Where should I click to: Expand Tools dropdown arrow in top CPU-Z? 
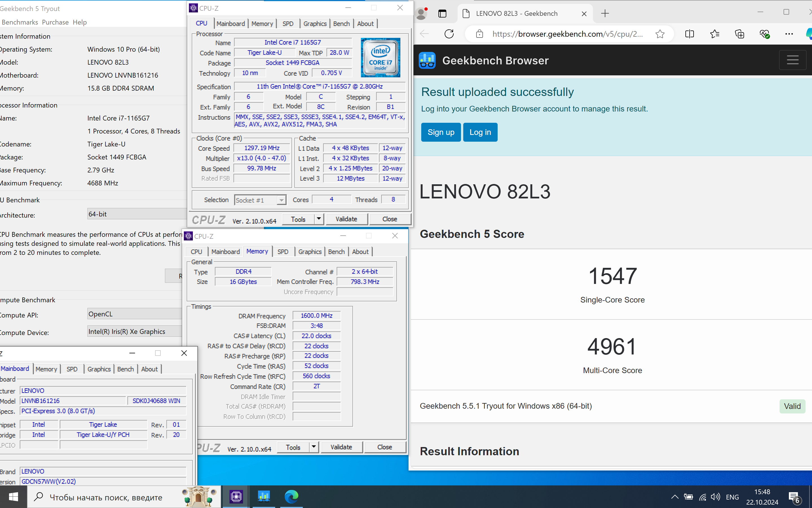coord(319,219)
